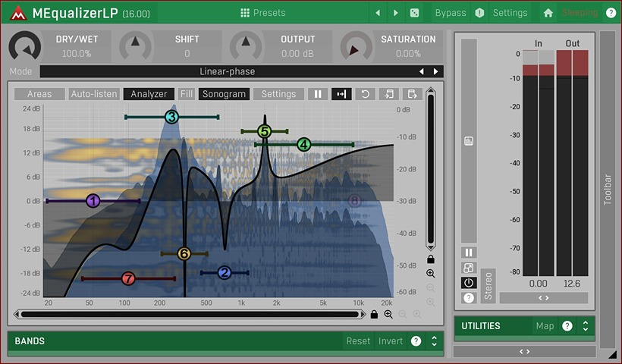Screen dimensions: 622x364
Task: Click the SHIFT knob
Action: click(135, 46)
